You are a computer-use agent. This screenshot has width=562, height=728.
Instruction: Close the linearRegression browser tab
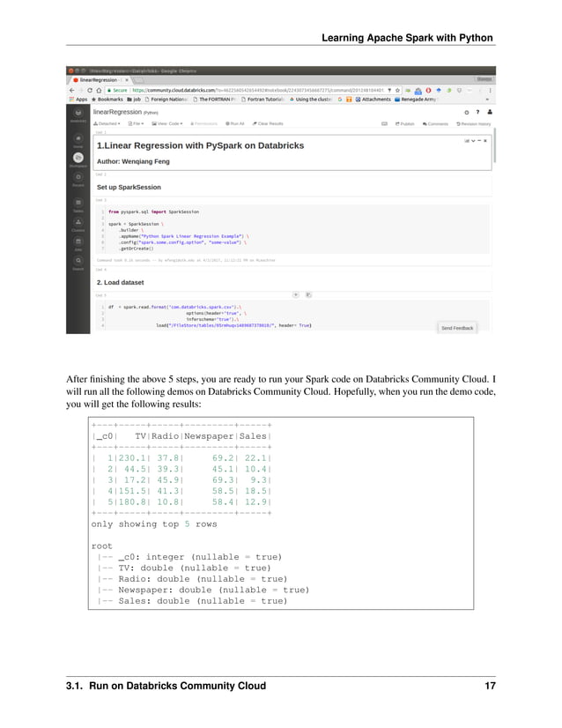pyautogui.click(x=127, y=80)
